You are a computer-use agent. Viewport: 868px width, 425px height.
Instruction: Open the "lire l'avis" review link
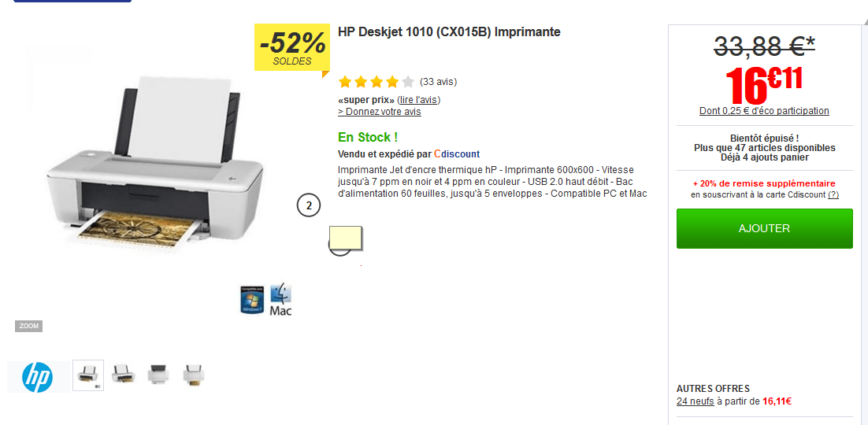point(419,100)
